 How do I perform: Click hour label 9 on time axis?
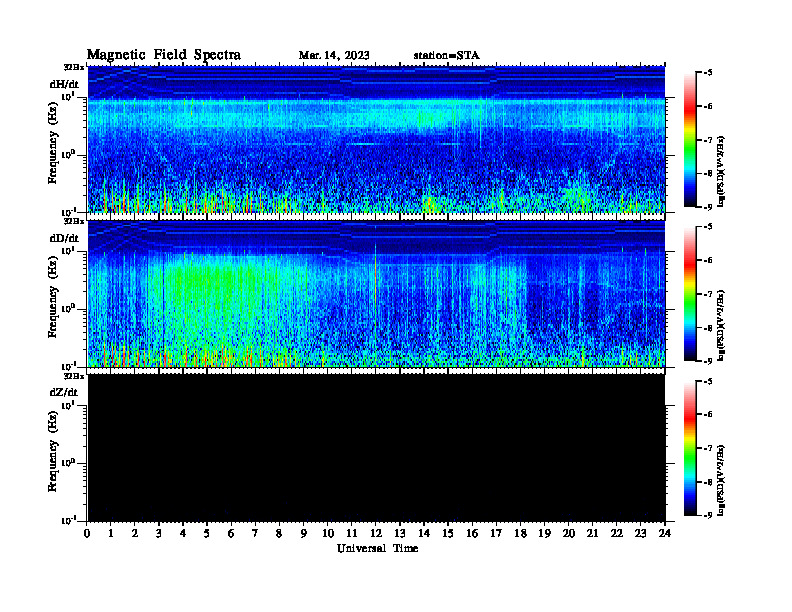coord(304,534)
